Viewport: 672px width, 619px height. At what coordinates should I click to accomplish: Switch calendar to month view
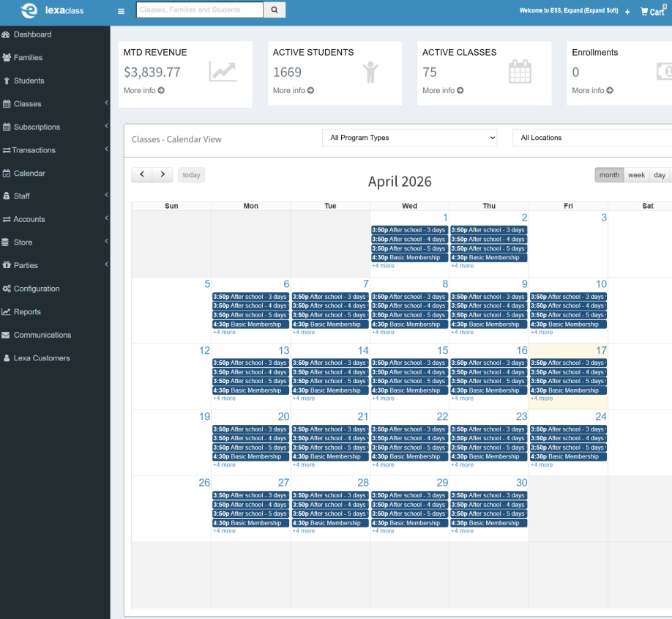(609, 175)
